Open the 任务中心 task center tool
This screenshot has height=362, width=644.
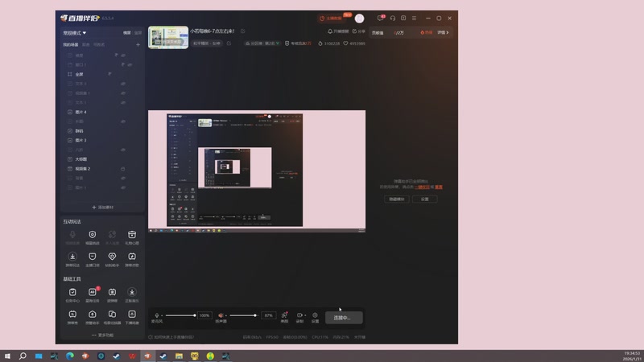point(72,292)
